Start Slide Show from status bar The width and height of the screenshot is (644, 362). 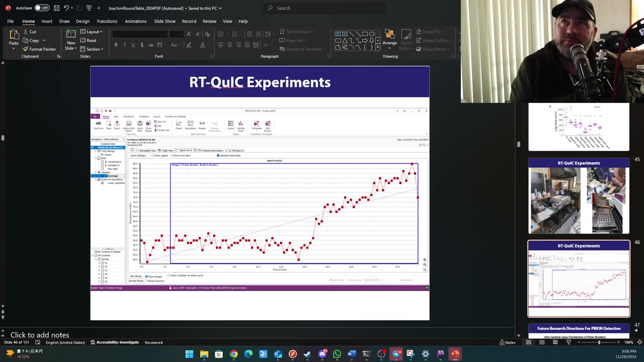click(x=569, y=342)
